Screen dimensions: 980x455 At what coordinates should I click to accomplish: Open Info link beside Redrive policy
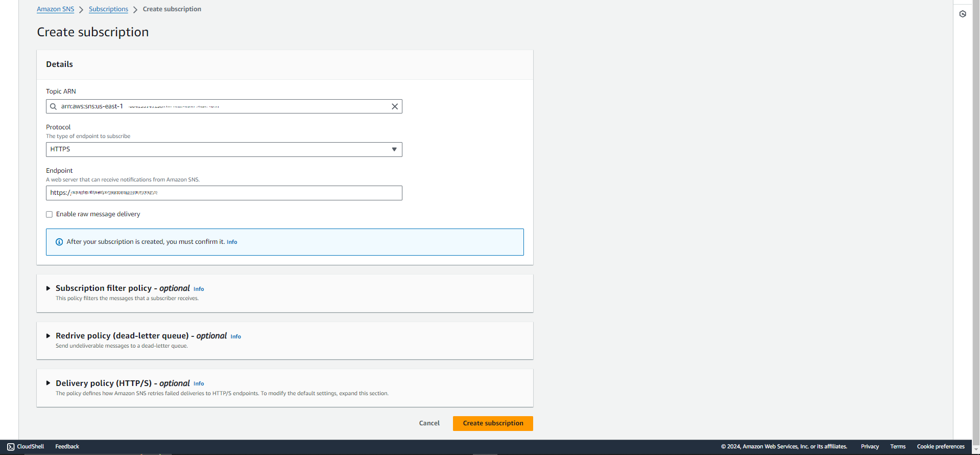tap(235, 336)
